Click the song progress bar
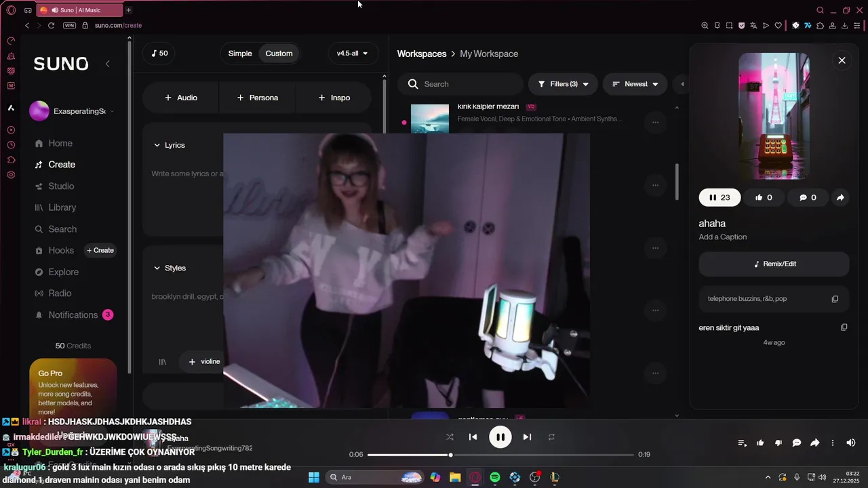 500,455
